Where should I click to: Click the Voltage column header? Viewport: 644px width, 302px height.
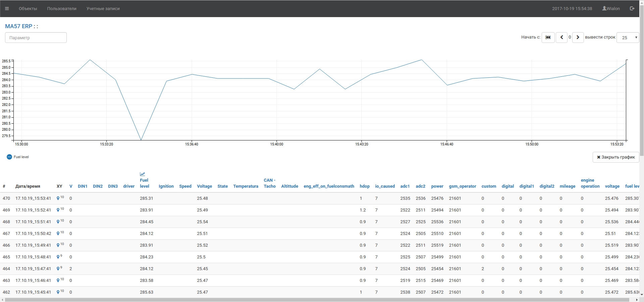[204, 186]
